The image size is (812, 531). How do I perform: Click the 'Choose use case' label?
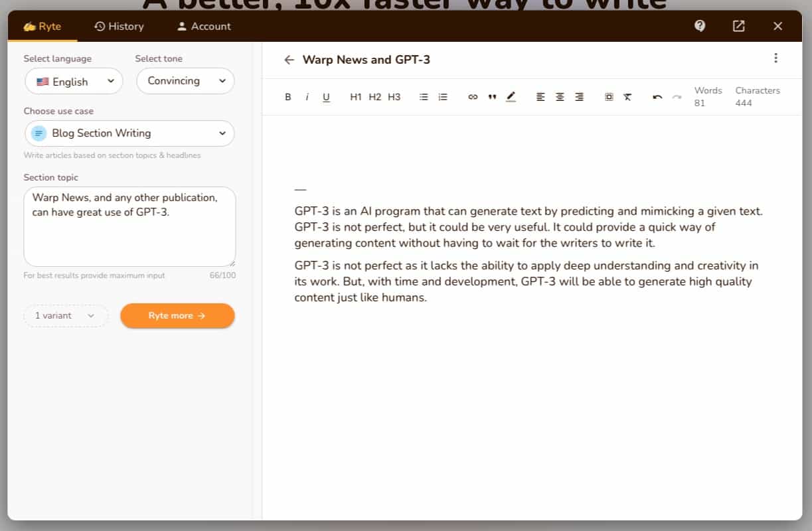click(x=58, y=111)
